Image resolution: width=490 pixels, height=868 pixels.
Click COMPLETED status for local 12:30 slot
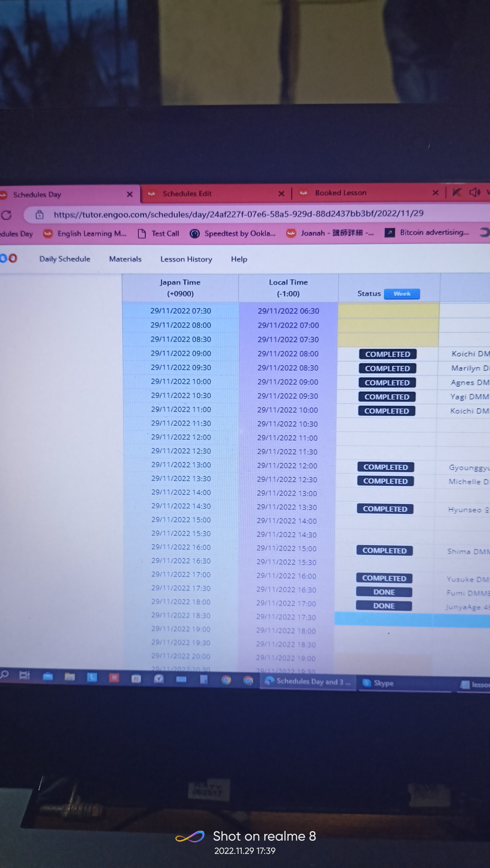point(386,481)
